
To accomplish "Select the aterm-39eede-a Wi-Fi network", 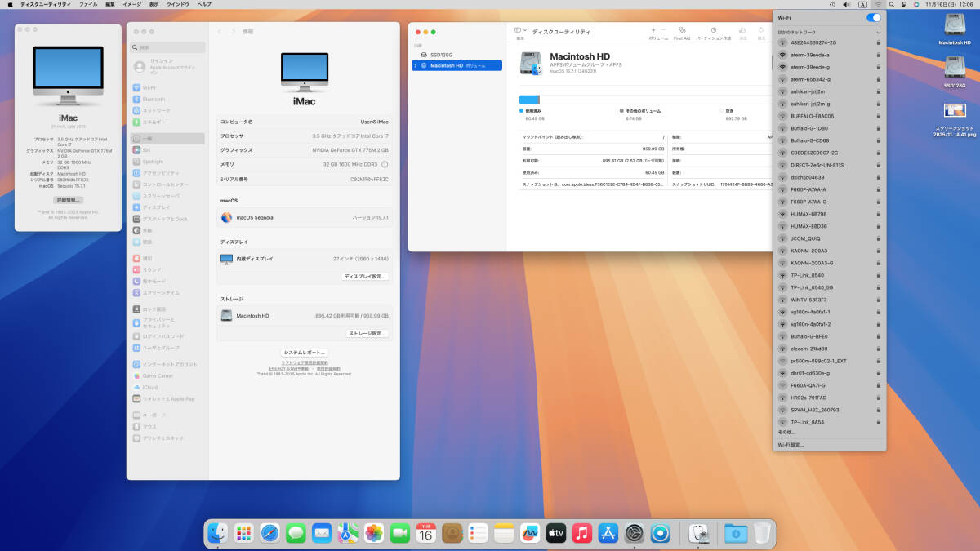I will [x=810, y=55].
